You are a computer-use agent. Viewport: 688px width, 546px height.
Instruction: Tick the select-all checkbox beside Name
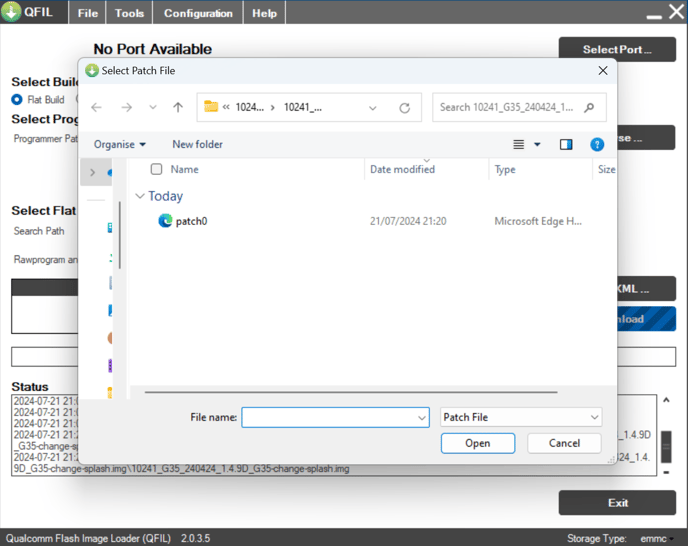coord(156,169)
